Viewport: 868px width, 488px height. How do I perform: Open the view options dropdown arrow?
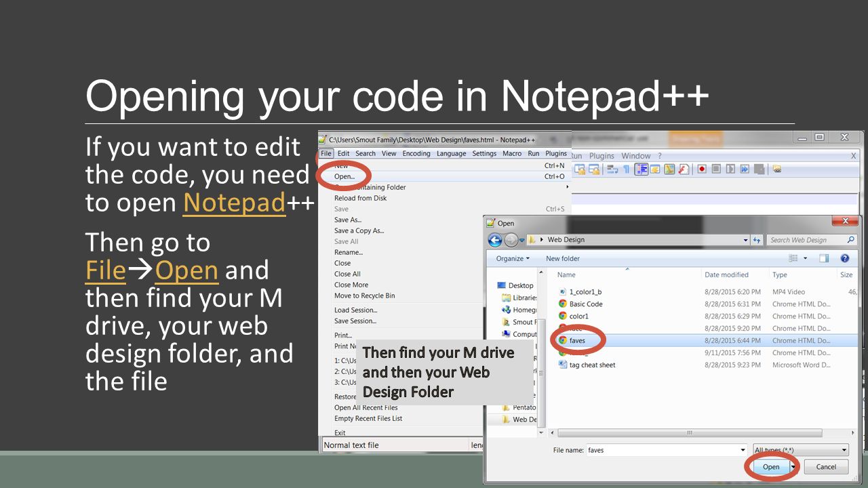[x=806, y=258]
